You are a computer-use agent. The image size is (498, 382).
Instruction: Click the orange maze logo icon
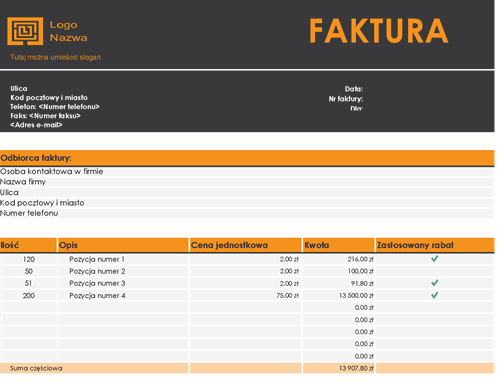pos(25,31)
